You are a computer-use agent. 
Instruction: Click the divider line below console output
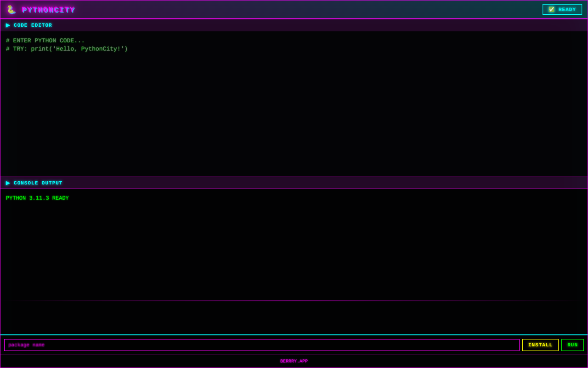point(294,301)
